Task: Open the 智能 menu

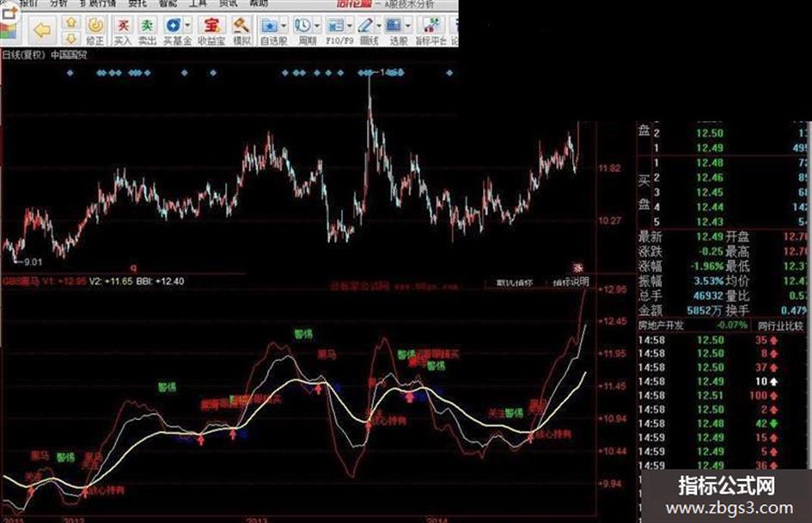Action: (168, 3)
